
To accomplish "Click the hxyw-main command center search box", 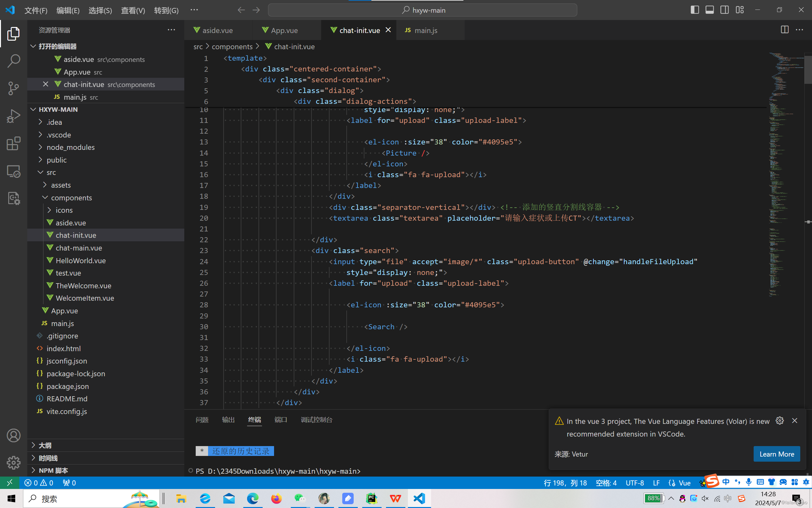I will point(422,10).
